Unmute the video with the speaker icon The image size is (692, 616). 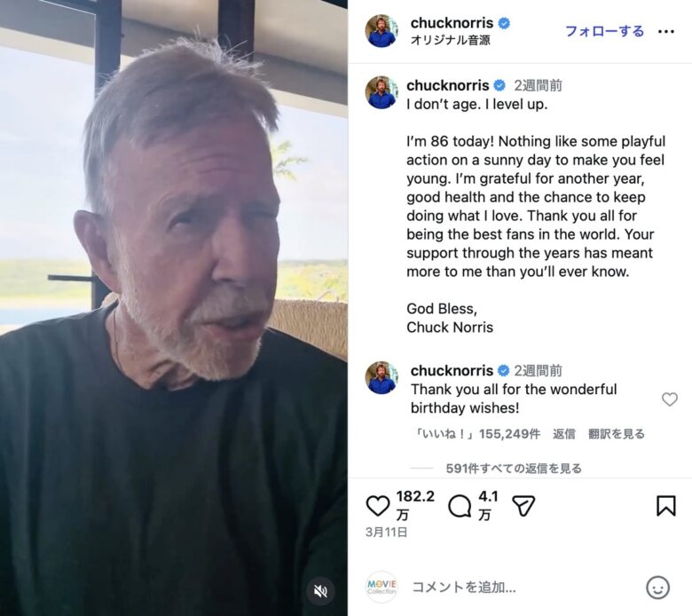click(320, 591)
